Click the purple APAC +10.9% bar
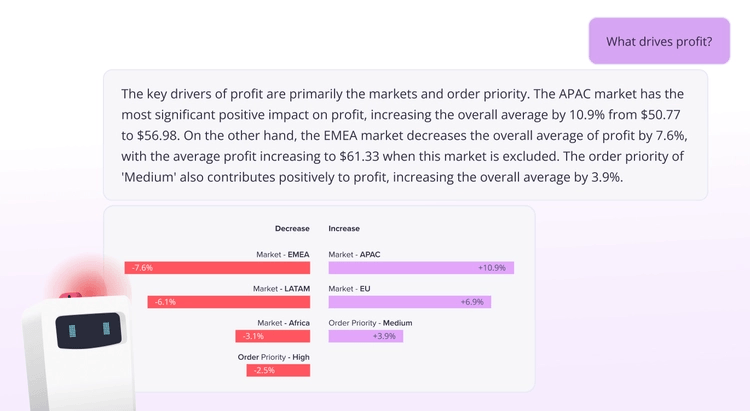The height and width of the screenshot is (411, 750). 420,268
